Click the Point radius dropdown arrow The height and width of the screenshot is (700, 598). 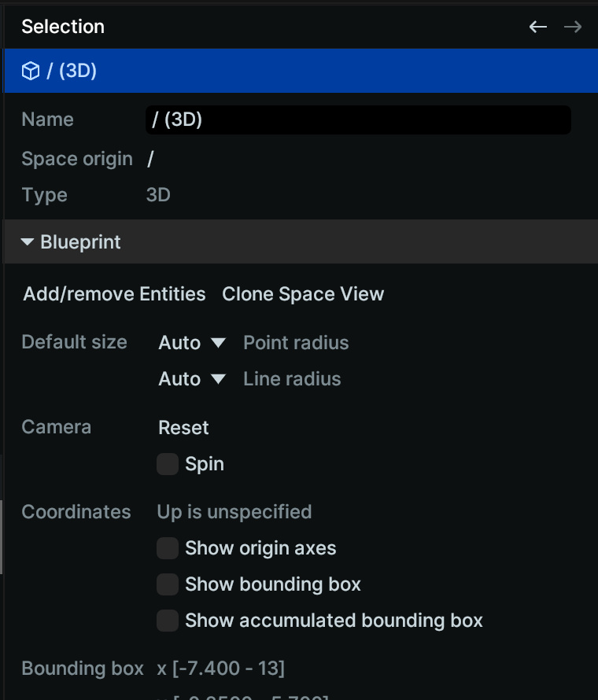219,343
